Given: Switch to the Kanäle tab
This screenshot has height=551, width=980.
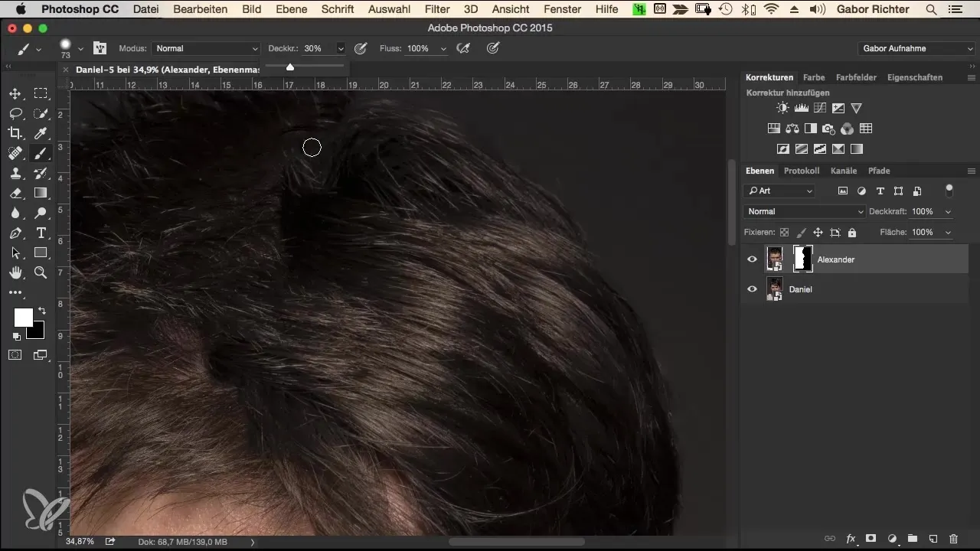Looking at the screenshot, I should (x=844, y=171).
